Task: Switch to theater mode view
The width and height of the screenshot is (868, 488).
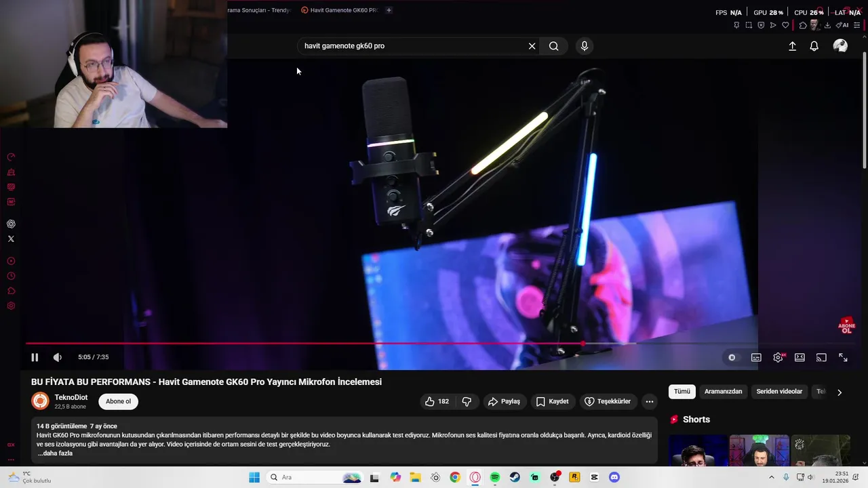Action: point(800,357)
